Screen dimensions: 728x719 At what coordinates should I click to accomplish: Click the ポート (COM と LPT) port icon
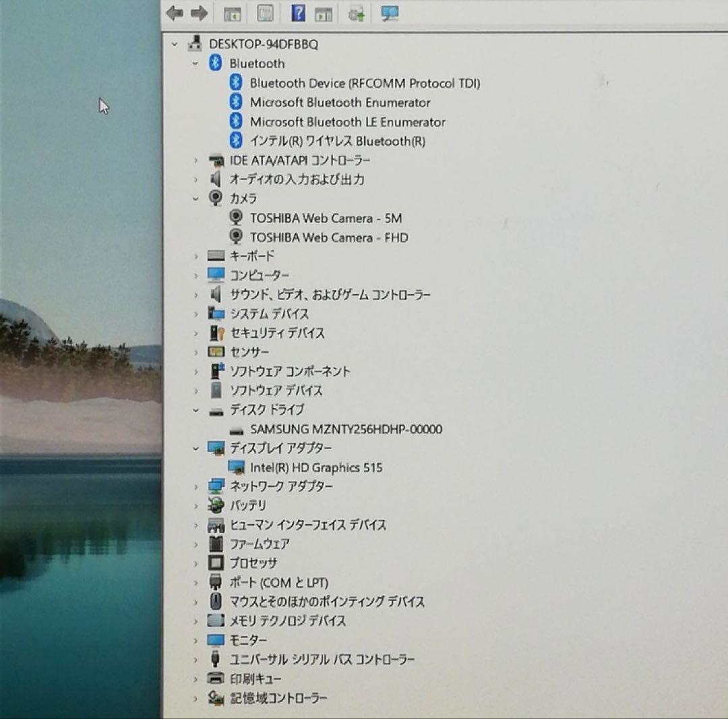pos(216,582)
